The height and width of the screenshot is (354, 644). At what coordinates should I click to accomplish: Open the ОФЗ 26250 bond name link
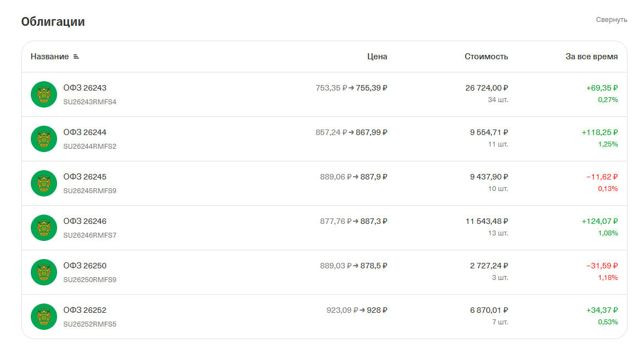(85, 266)
